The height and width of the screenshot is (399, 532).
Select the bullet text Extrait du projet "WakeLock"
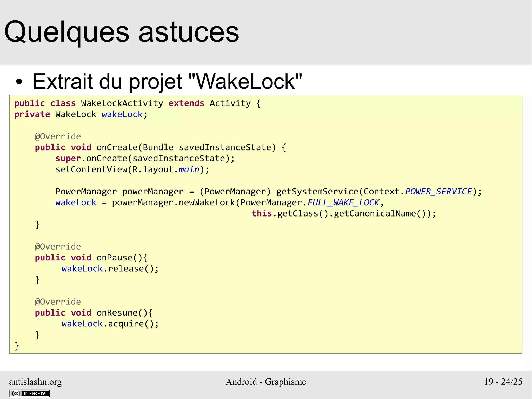(167, 81)
